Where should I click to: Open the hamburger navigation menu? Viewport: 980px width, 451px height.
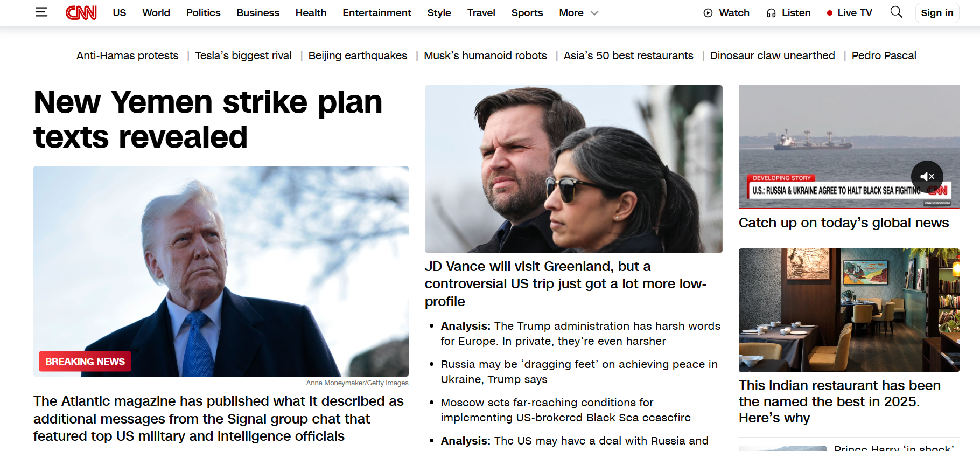coord(41,12)
